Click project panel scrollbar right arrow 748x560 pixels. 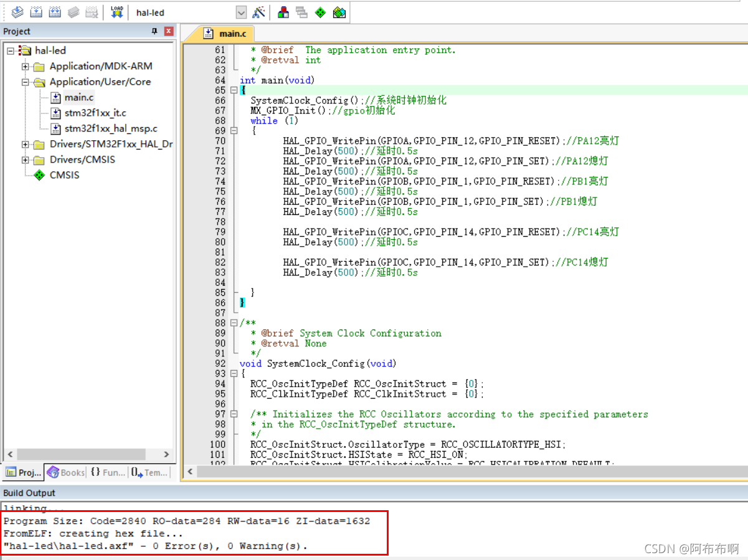(166, 454)
